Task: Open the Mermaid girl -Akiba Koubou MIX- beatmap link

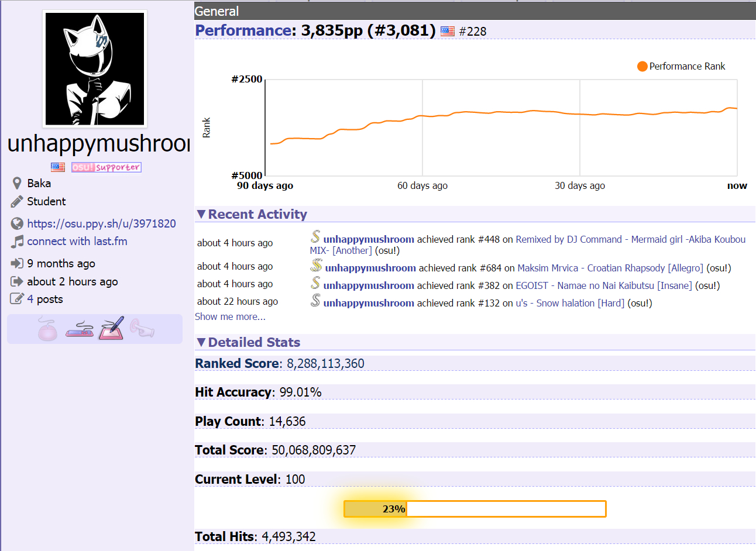Action: click(x=528, y=245)
